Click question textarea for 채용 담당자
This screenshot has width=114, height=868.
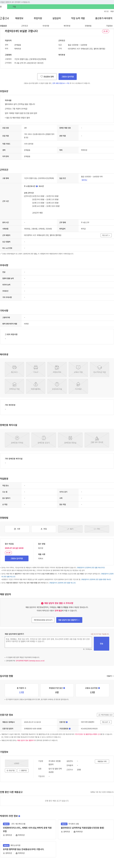(x=48, y=642)
